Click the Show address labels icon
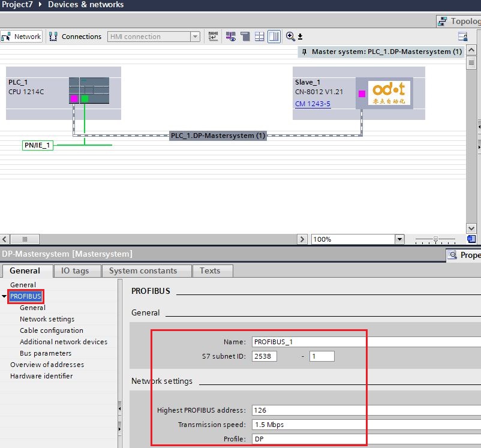This screenshot has height=448, width=481. click(x=214, y=37)
